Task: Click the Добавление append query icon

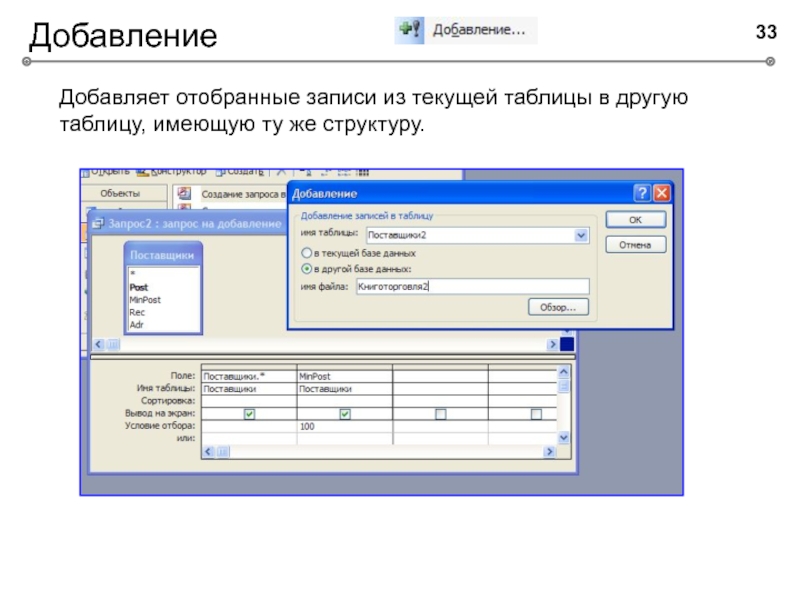Action: 410,30
